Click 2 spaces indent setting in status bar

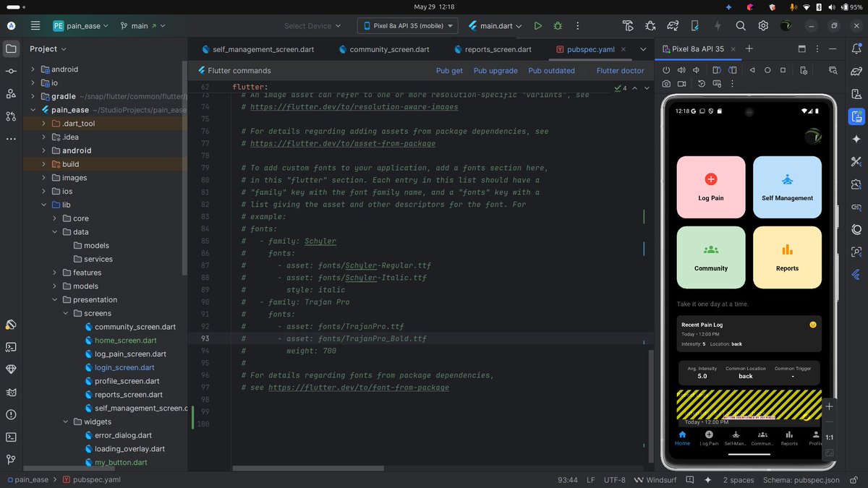click(x=737, y=479)
